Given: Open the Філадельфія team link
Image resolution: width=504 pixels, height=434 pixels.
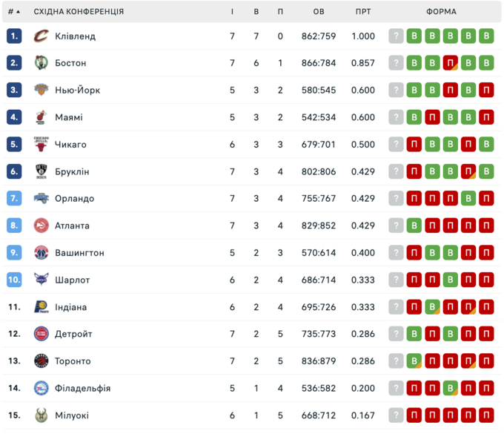Looking at the screenshot, I should tap(82, 388).
